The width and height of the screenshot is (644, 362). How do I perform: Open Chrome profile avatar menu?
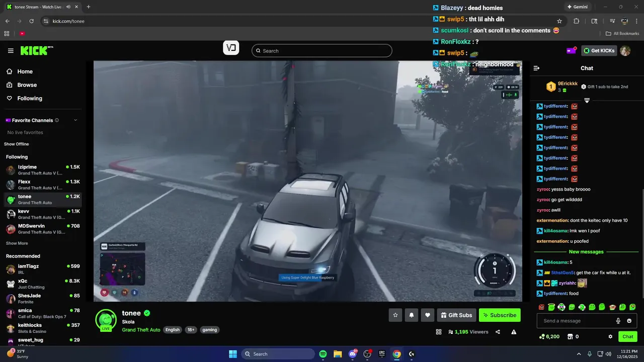pyautogui.click(x=624, y=21)
